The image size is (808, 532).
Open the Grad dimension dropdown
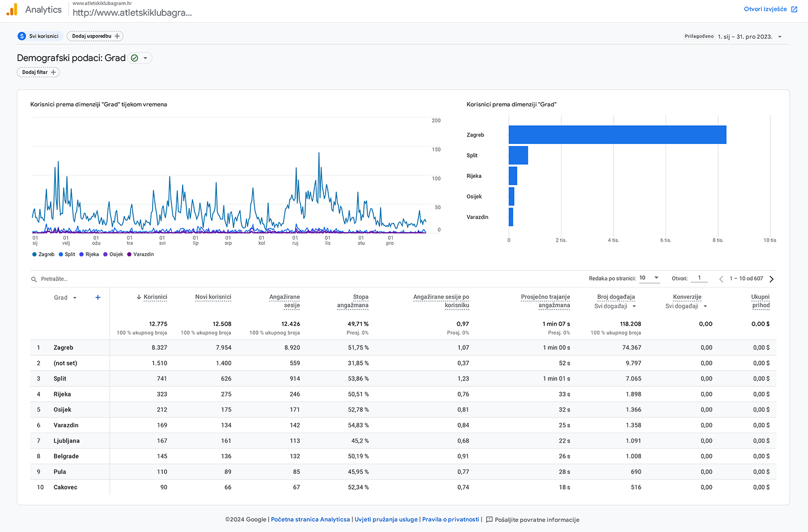pyautogui.click(x=75, y=298)
